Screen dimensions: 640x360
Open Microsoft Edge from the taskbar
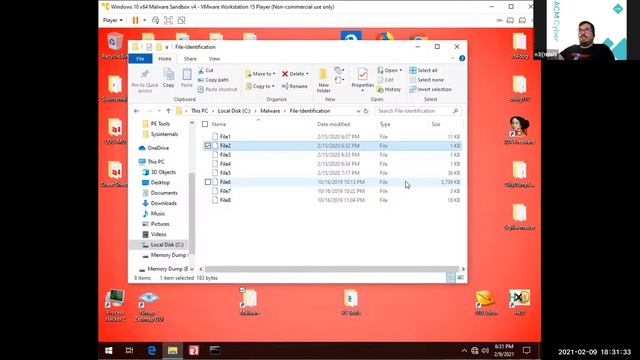coord(152,350)
